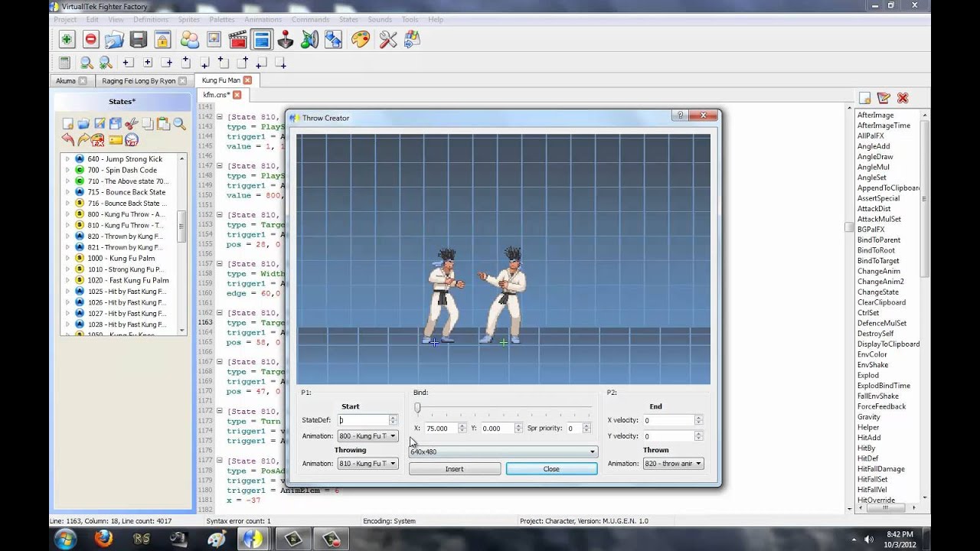Open Palettes editor via the paint palette icon
The image size is (980, 551).
(x=361, y=40)
